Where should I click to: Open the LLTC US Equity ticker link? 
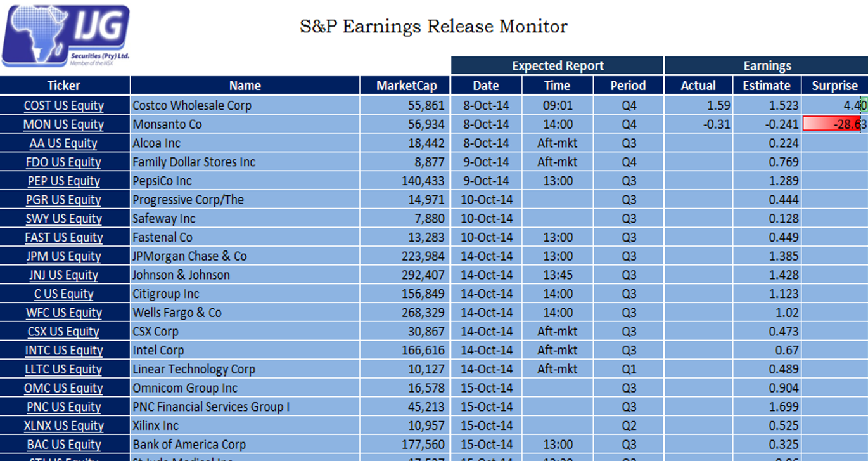click(x=64, y=369)
